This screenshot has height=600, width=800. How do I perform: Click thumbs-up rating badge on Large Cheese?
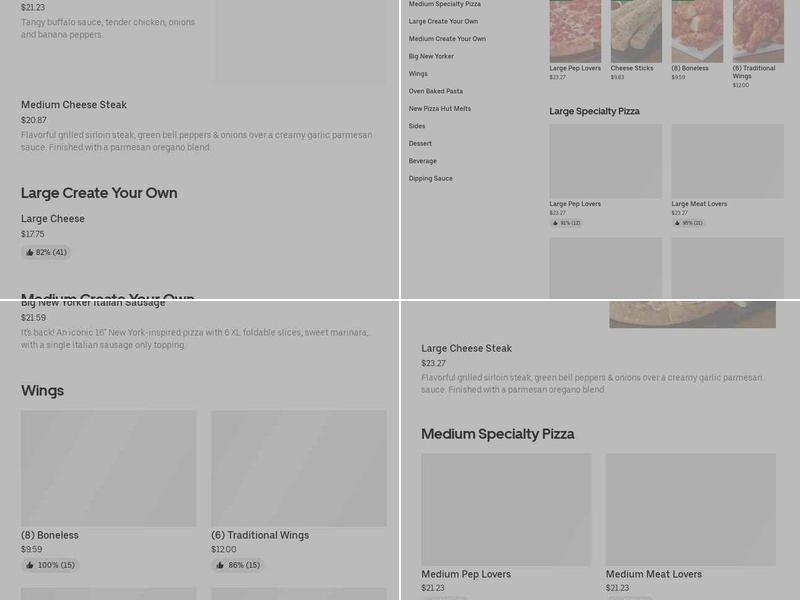tap(46, 252)
